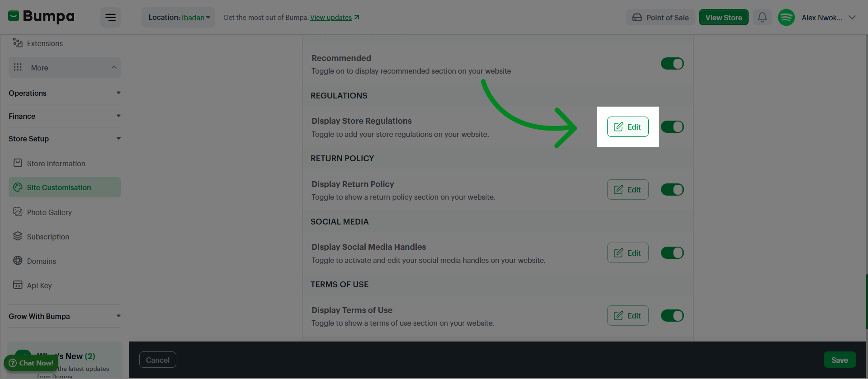Click the More grid dots icon
This screenshot has height=379, width=868.
(18, 67)
